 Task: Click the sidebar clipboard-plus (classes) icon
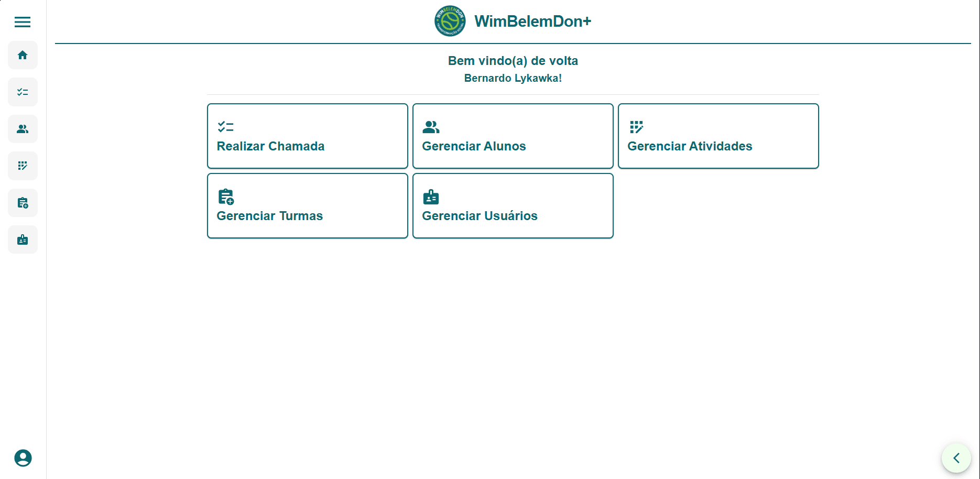pos(23,203)
